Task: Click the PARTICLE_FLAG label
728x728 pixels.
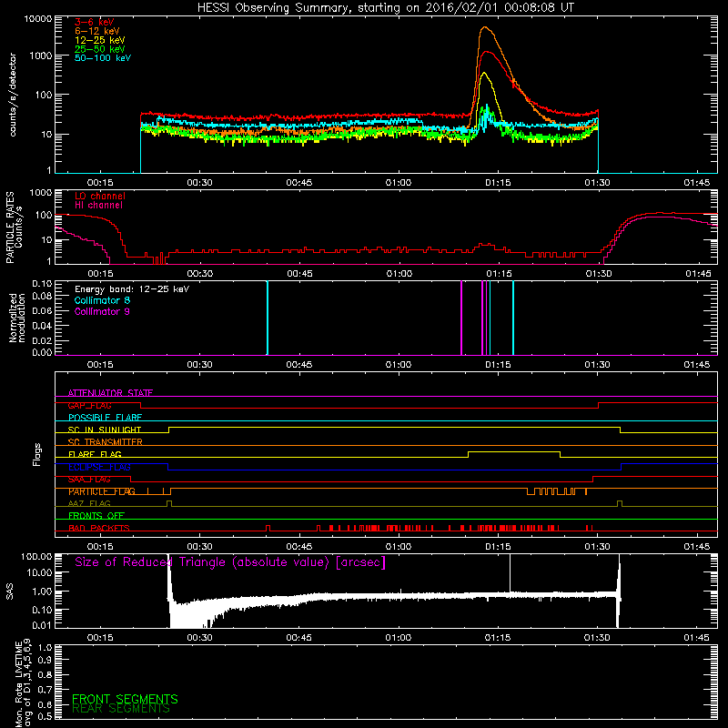Action: [x=102, y=491]
